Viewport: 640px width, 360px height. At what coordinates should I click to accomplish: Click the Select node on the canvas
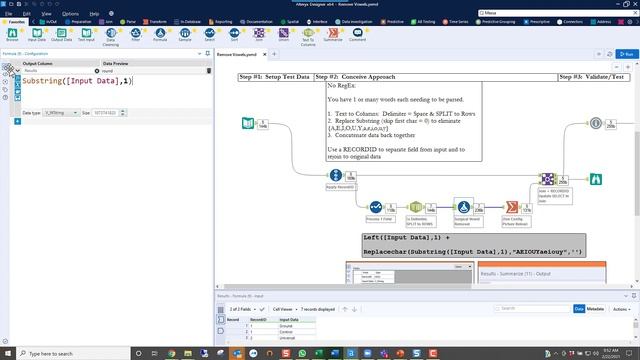(x=376, y=207)
